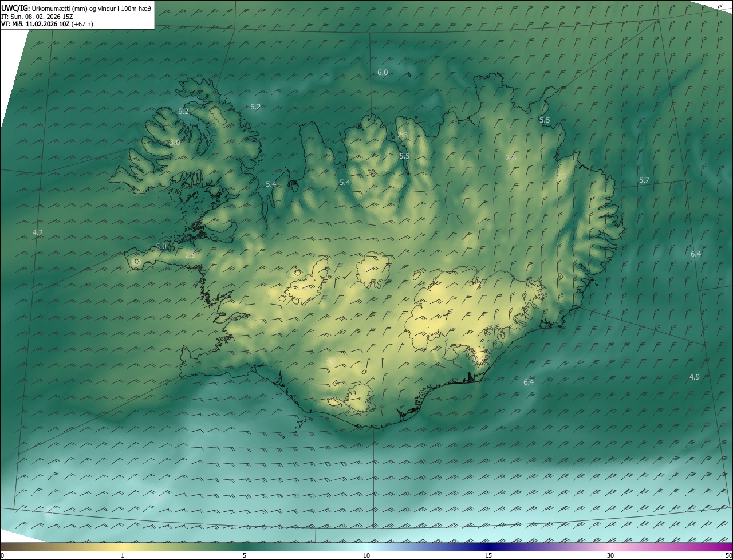
Task: Click the 2.3 value label on the map
Action: (403, 135)
